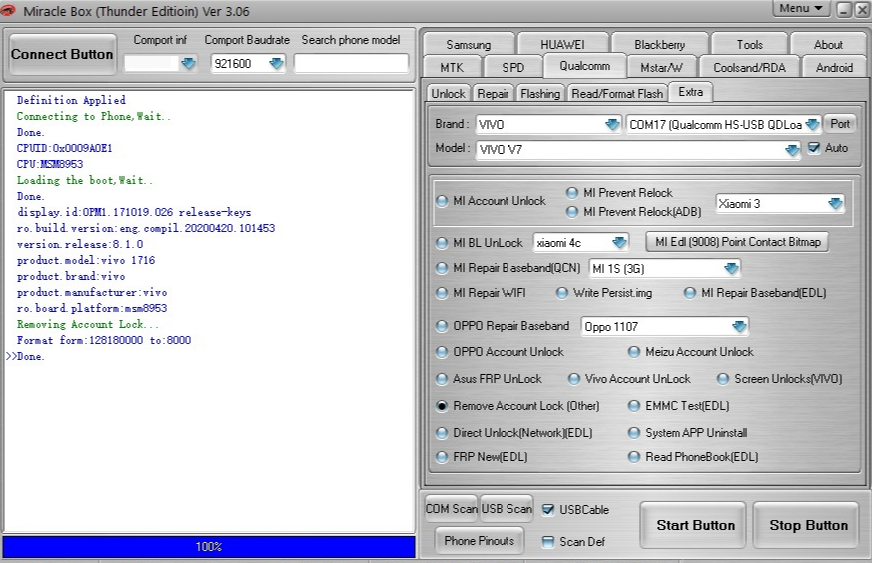Click the Port button

[840, 124]
